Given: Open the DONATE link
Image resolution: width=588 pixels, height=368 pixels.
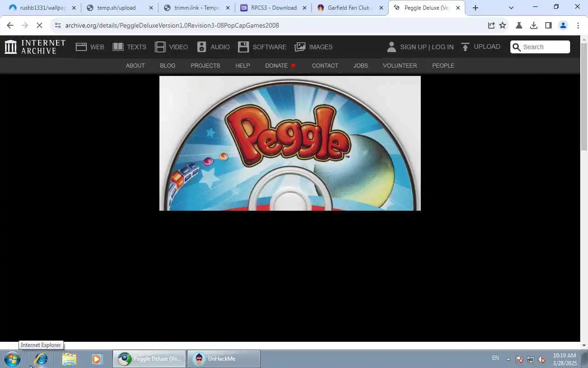Looking at the screenshot, I should [x=280, y=66].
